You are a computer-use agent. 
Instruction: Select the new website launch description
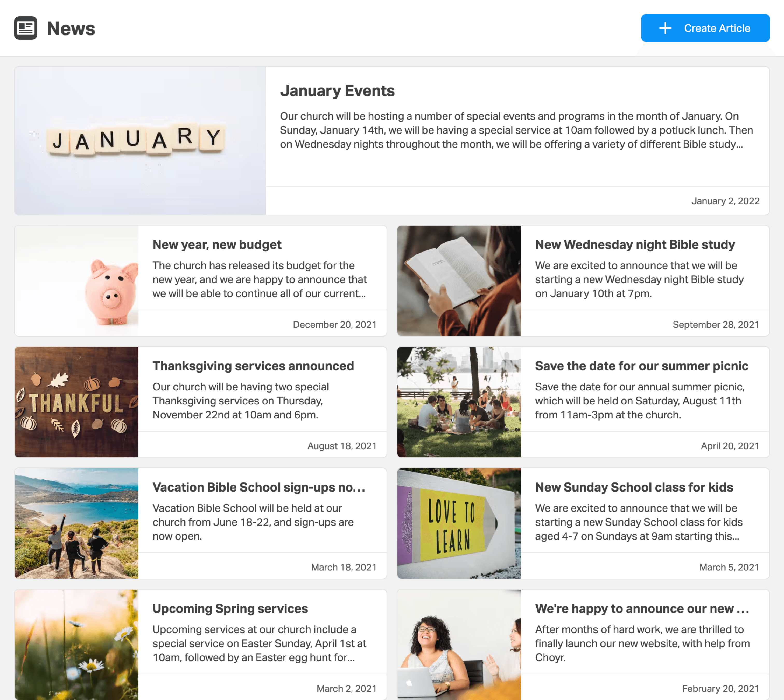(642, 643)
